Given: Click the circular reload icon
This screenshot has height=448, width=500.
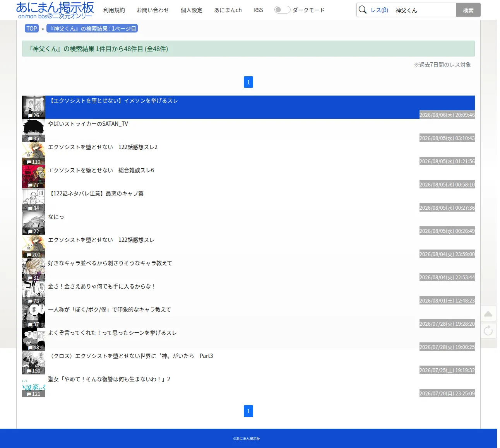Looking at the screenshot, I should click(x=488, y=330).
